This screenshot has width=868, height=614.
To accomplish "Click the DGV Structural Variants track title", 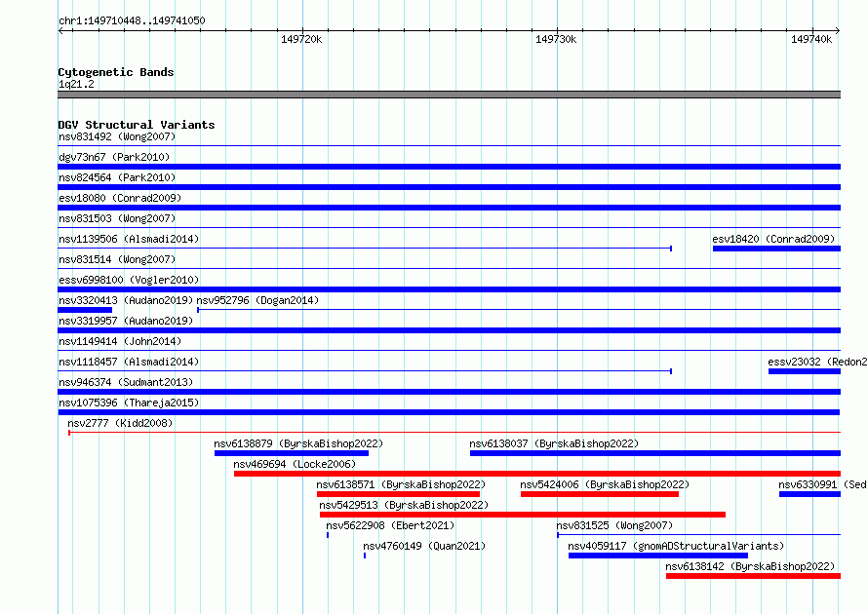I will click(137, 125).
